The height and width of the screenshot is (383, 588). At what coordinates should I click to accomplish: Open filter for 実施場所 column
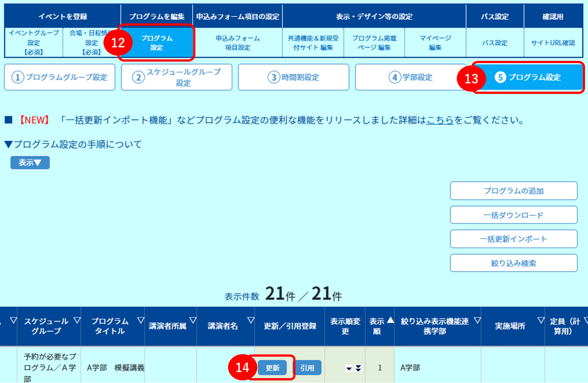(x=541, y=320)
